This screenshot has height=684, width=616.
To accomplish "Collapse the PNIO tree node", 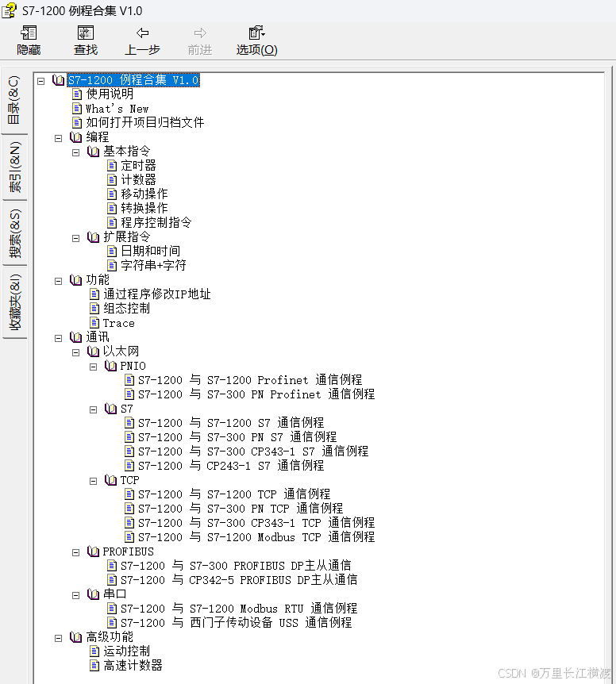I will [94, 367].
